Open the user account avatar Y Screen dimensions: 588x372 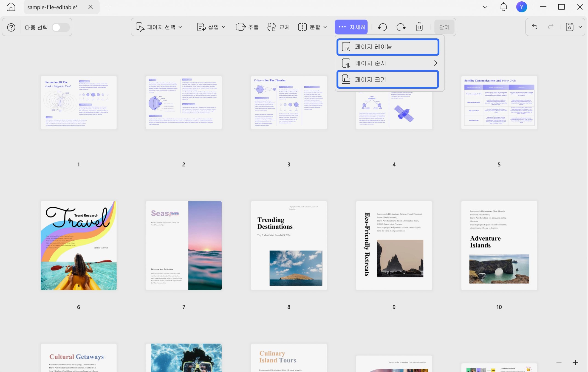click(522, 7)
